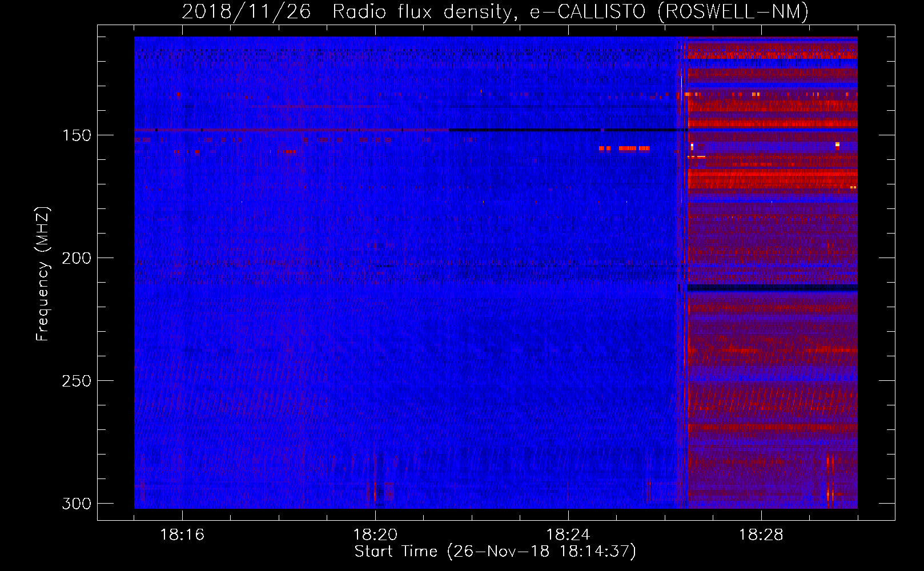Click the 18:16 time tick label
Viewport: 924px width, 571px height.
coord(182,535)
